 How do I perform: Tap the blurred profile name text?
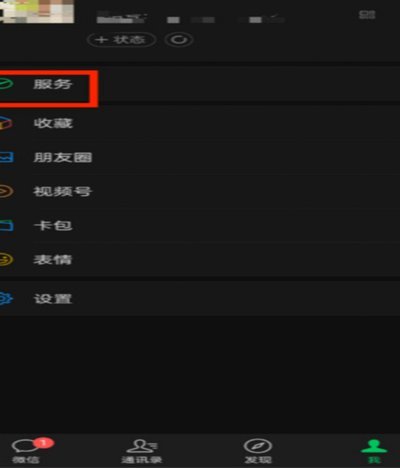coord(190,18)
